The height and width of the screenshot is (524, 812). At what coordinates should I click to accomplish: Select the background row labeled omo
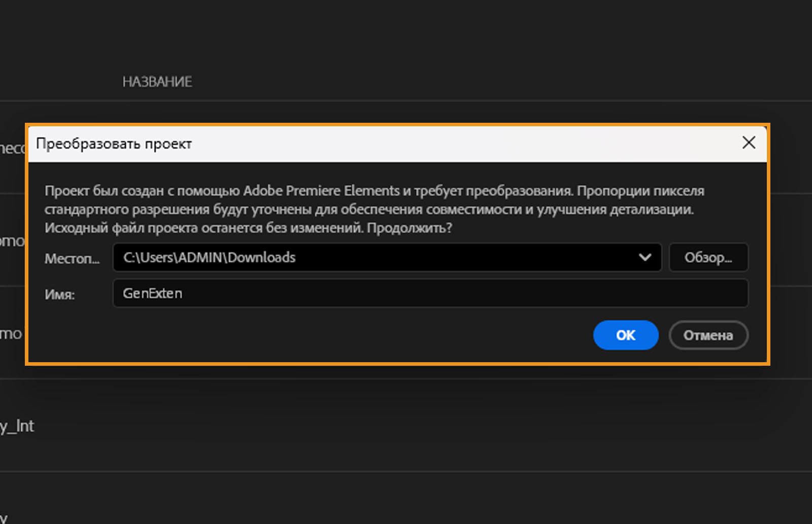12,240
